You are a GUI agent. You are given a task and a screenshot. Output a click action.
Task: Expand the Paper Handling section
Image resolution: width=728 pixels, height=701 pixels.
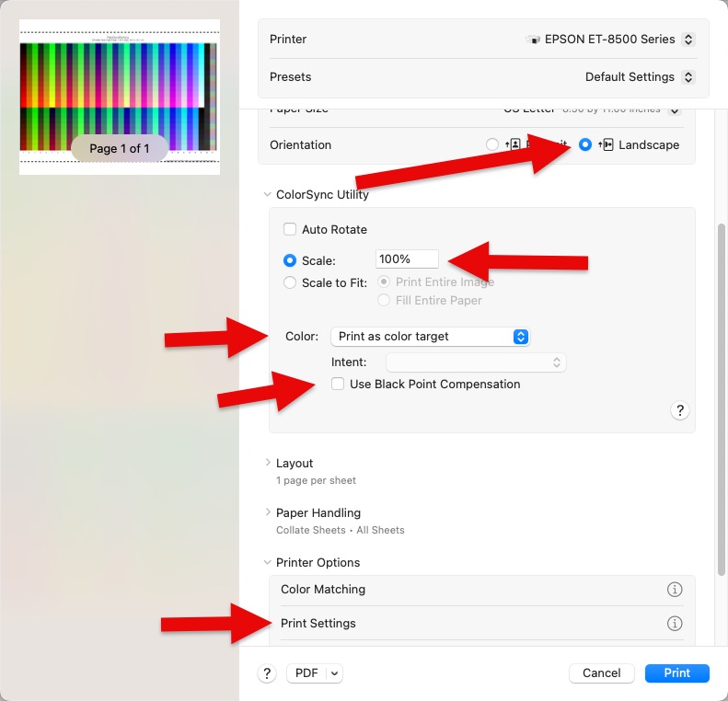point(268,513)
